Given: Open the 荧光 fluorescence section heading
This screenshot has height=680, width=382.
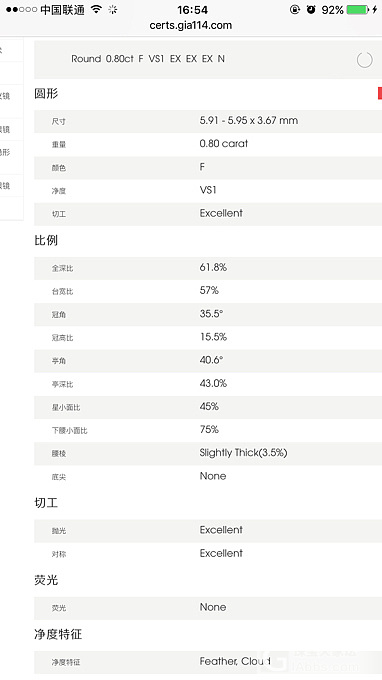Looking at the screenshot, I should 46,580.
